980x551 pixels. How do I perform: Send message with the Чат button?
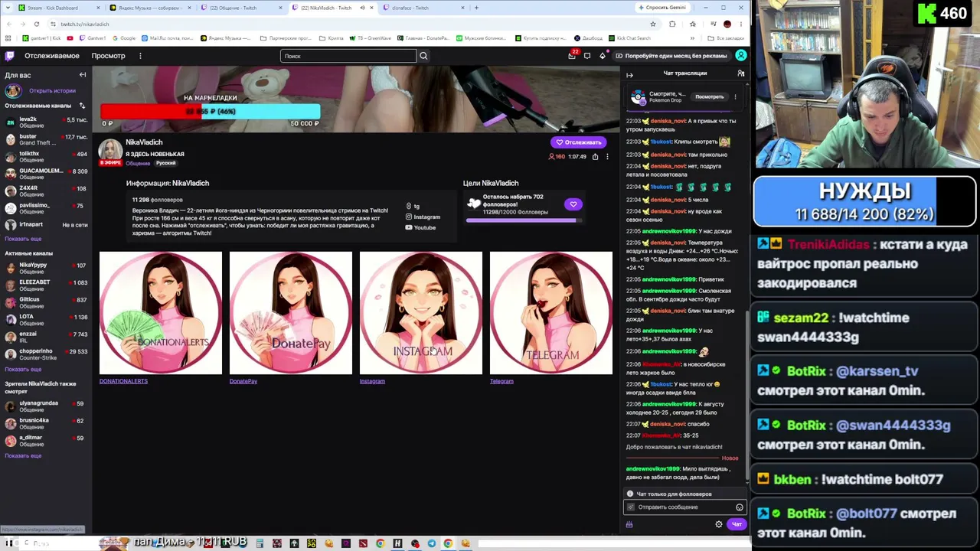[737, 524]
